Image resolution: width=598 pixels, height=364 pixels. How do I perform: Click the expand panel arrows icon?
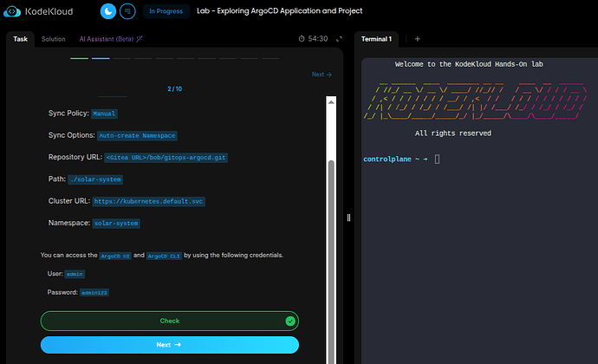pyautogui.click(x=339, y=39)
